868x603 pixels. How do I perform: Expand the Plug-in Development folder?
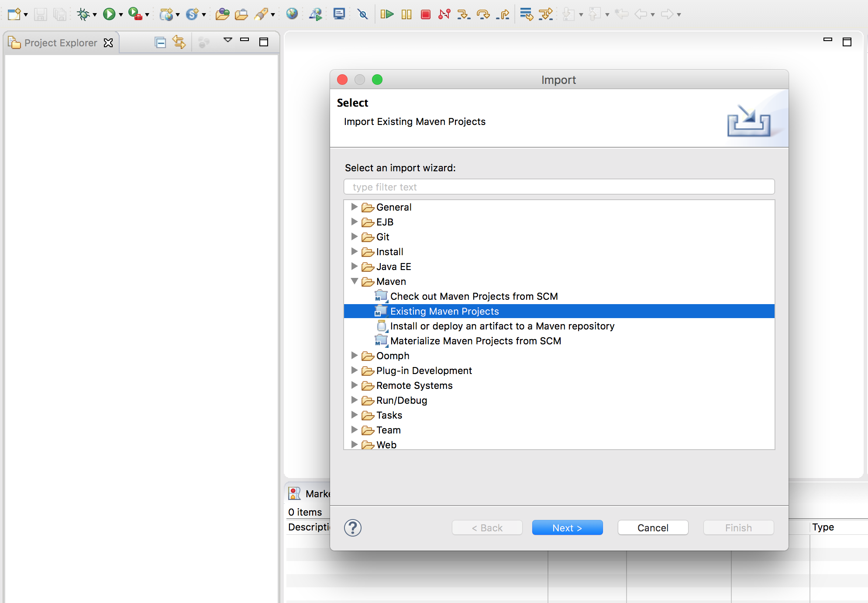(x=354, y=370)
